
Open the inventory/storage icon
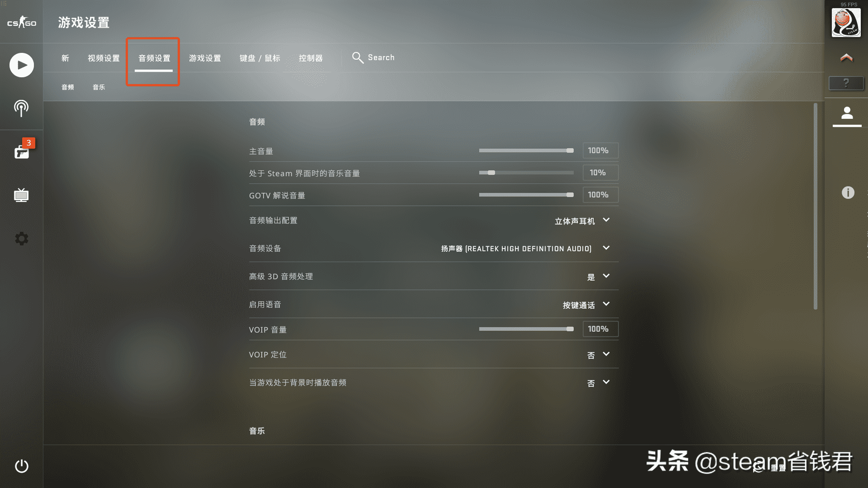(21, 151)
